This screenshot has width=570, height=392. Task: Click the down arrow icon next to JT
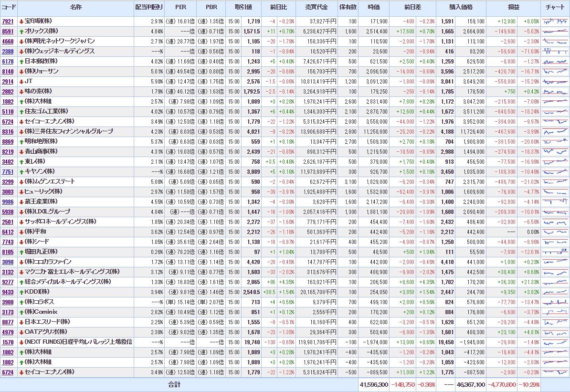(x=21, y=82)
